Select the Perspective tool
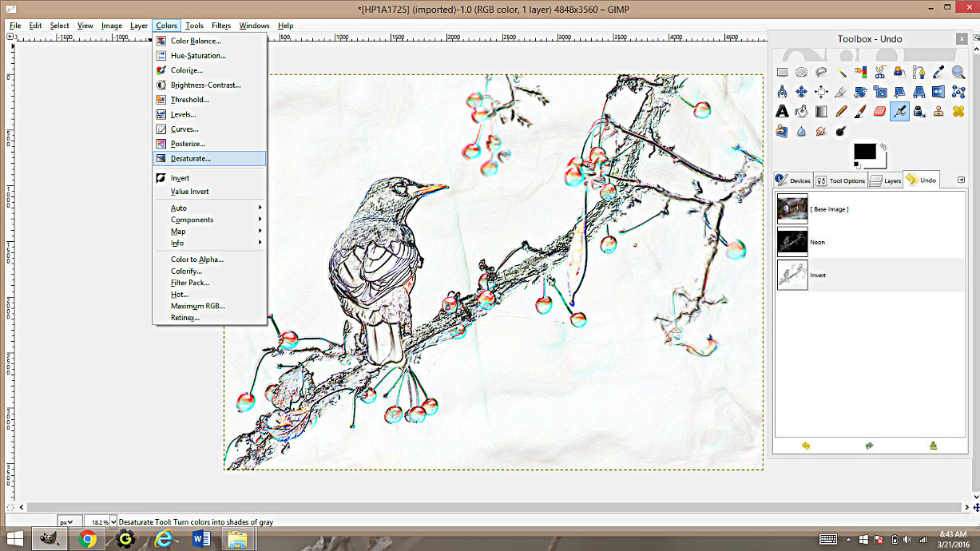Screen dimensions: 980x551 (x=919, y=91)
